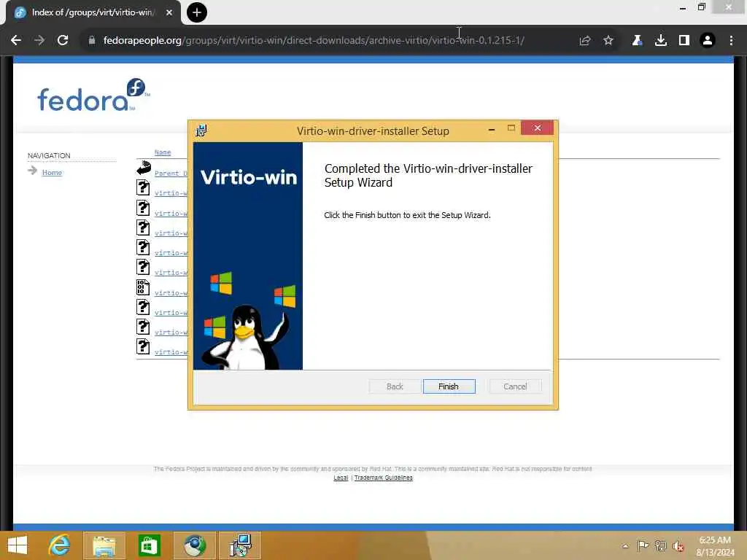
Task: Click the address bar URL
Action: [x=314, y=41]
